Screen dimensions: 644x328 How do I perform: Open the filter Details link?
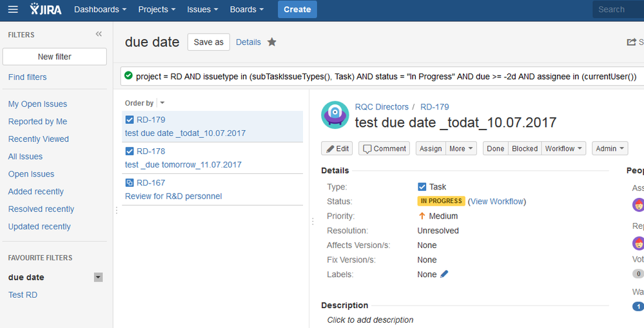click(248, 43)
